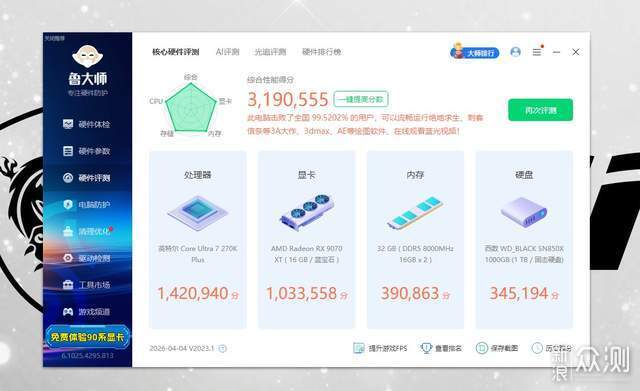The width and height of the screenshot is (640, 391).
Task: Click the 驱动检测 gear icon
Action: (68, 258)
